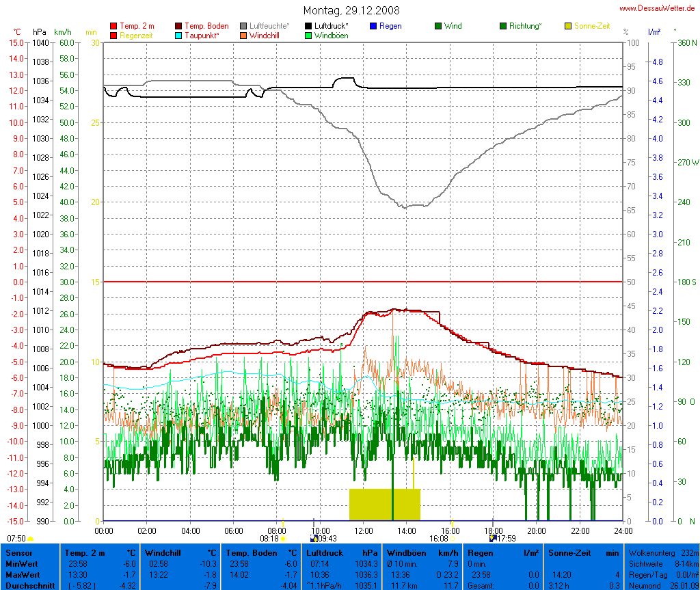Open the www.DessauWetter.de link
The width and height of the screenshot is (700, 590).
(658, 8)
